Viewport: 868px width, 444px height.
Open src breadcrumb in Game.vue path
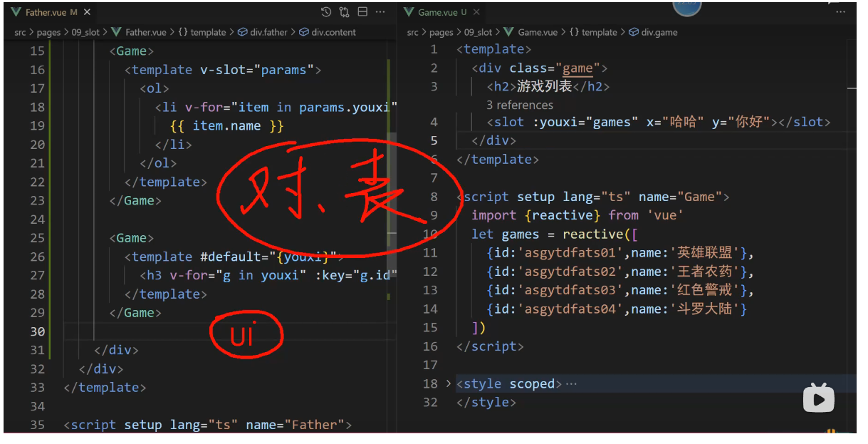[413, 32]
